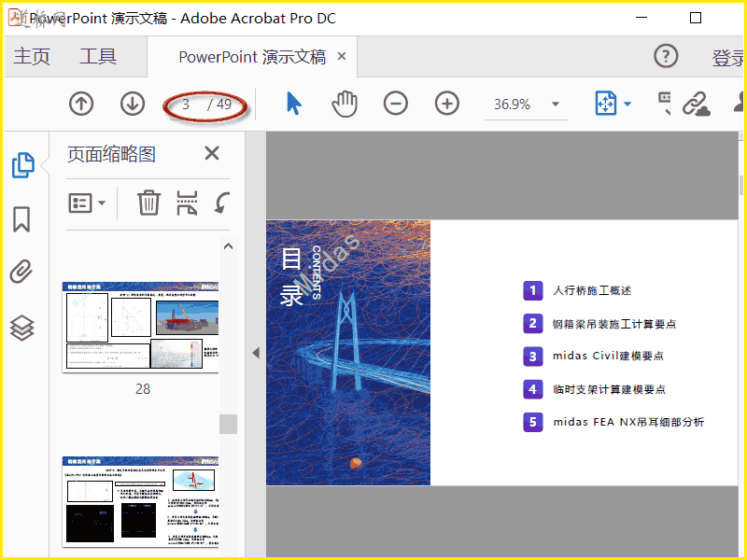
Task: Collapse the navigation pane with triangle
Action: pyautogui.click(x=256, y=353)
